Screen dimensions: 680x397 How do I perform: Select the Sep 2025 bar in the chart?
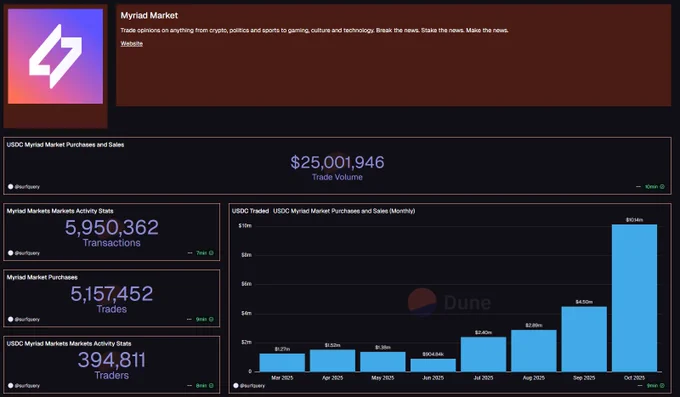tap(584, 339)
